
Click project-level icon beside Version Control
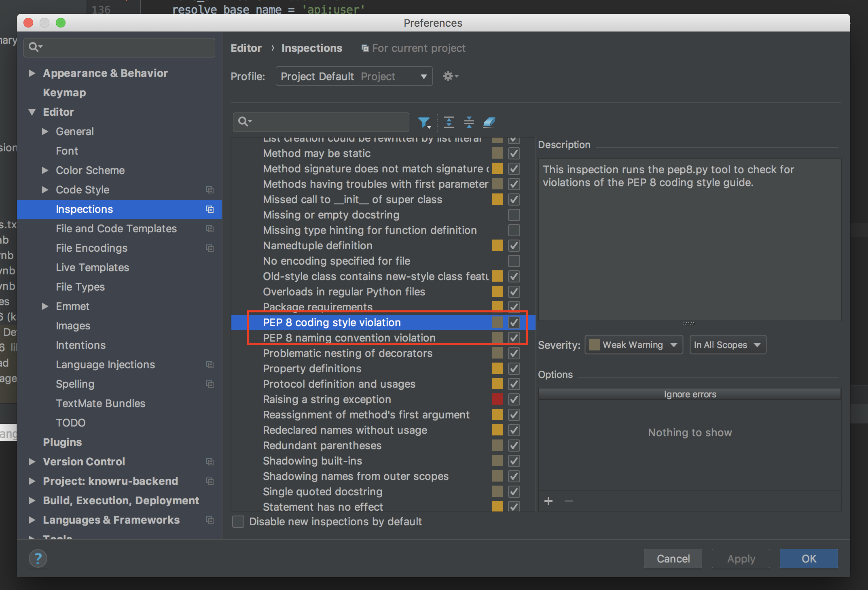tap(210, 462)
